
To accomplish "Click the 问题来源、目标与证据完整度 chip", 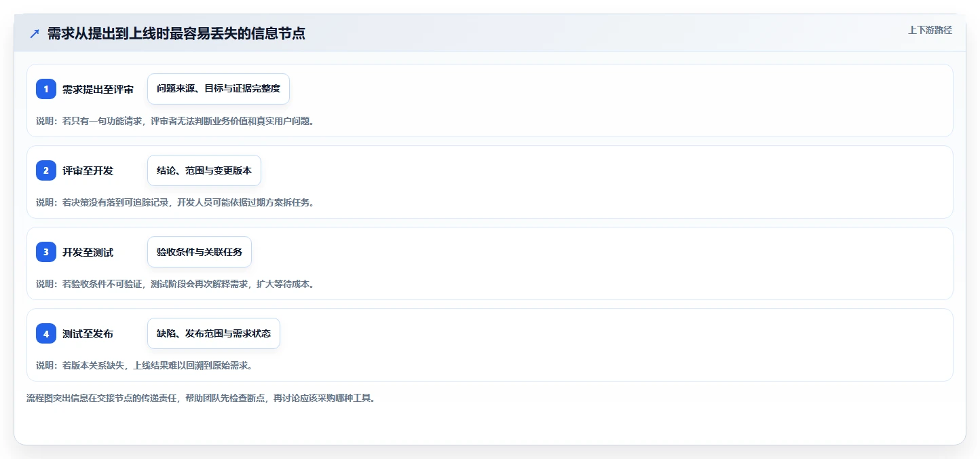I will pyautogui.click(x=219, y=89).
